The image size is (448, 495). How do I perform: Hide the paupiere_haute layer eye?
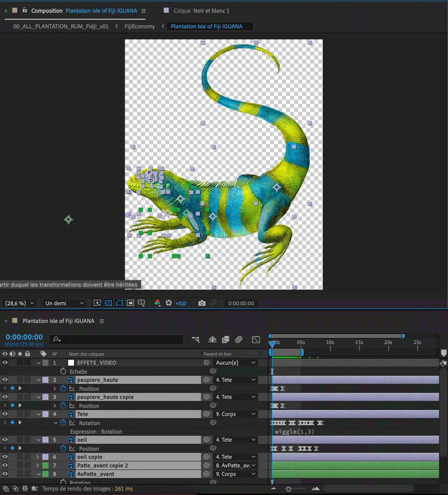pyautogui.click(x=5, y=380)
